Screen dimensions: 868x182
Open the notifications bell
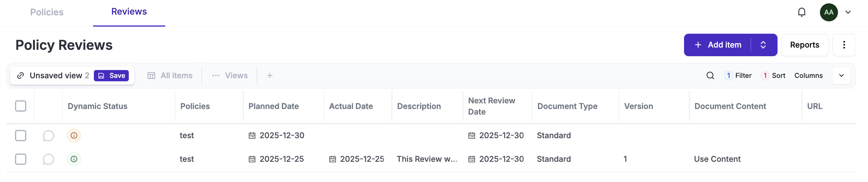point(802,12)
